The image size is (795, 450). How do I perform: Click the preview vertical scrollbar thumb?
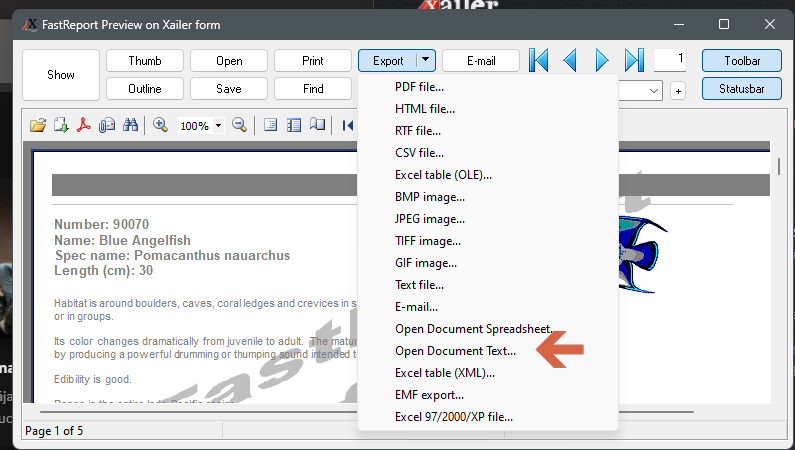pyautogui.click(x=778, y=166)
